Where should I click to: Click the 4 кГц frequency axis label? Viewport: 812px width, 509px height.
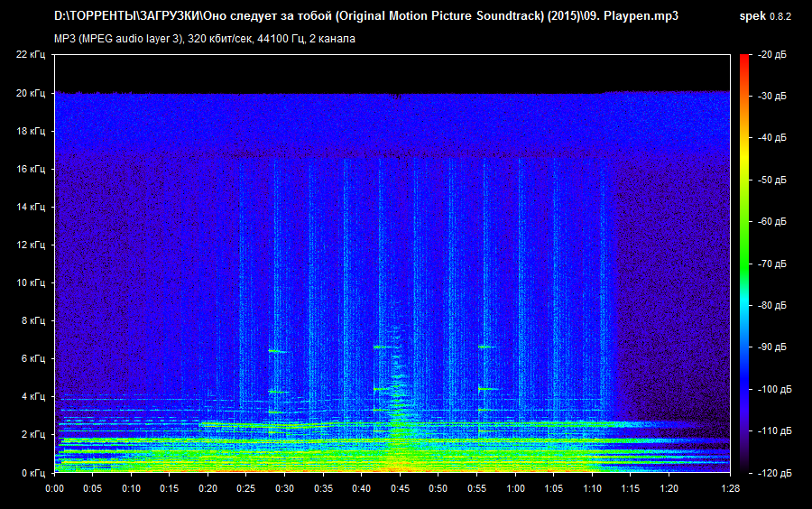(x=32, y=396)
